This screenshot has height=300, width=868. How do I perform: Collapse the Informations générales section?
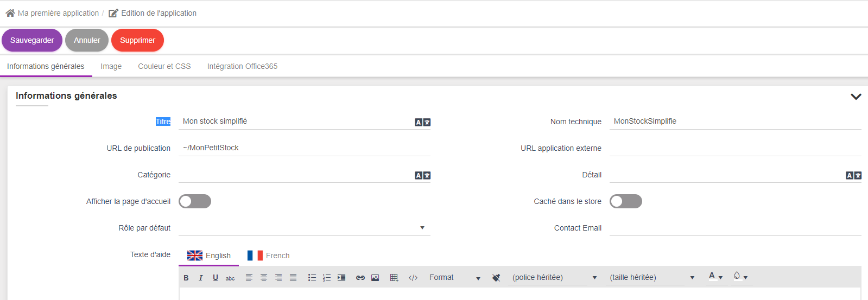[856, 97]
